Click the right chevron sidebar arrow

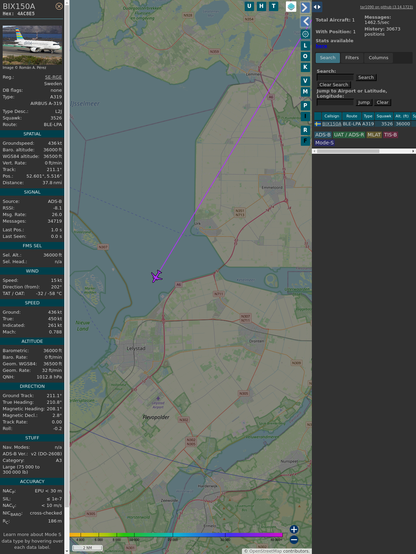[x=305, y=7]
